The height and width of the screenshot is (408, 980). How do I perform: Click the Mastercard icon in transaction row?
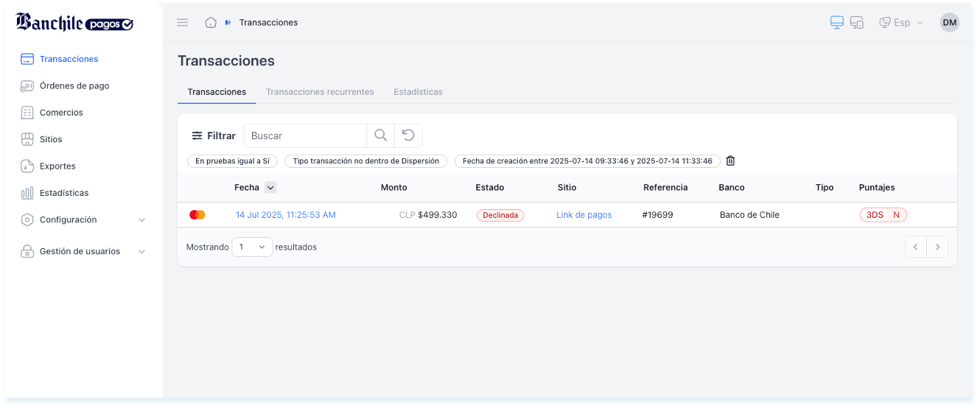tap(197, 215)
